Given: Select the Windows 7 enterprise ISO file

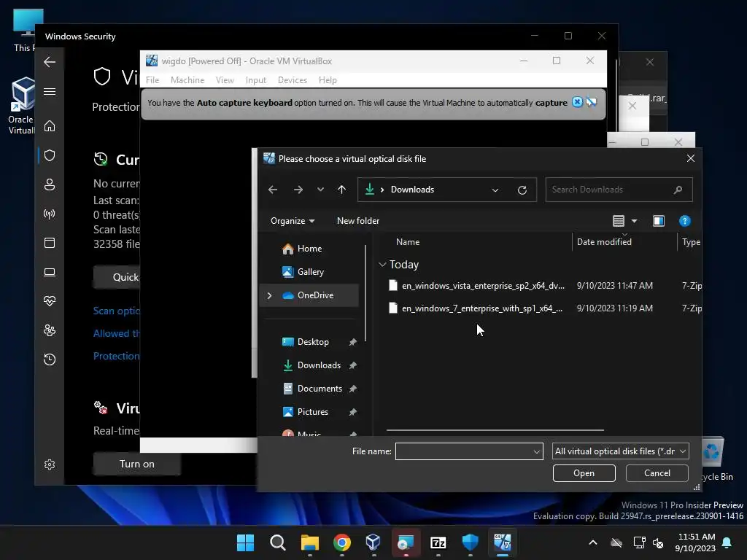Looking at the screenshot, I should [x=482, y=308].
